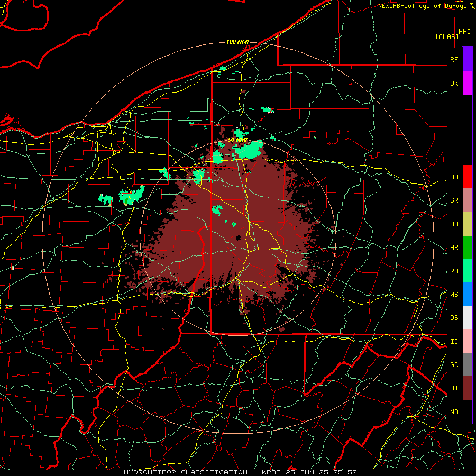Image resolution: width=476 pixels, height=476 pixels.
Task: Click the HHC product label
Action: tap(465, 32)
